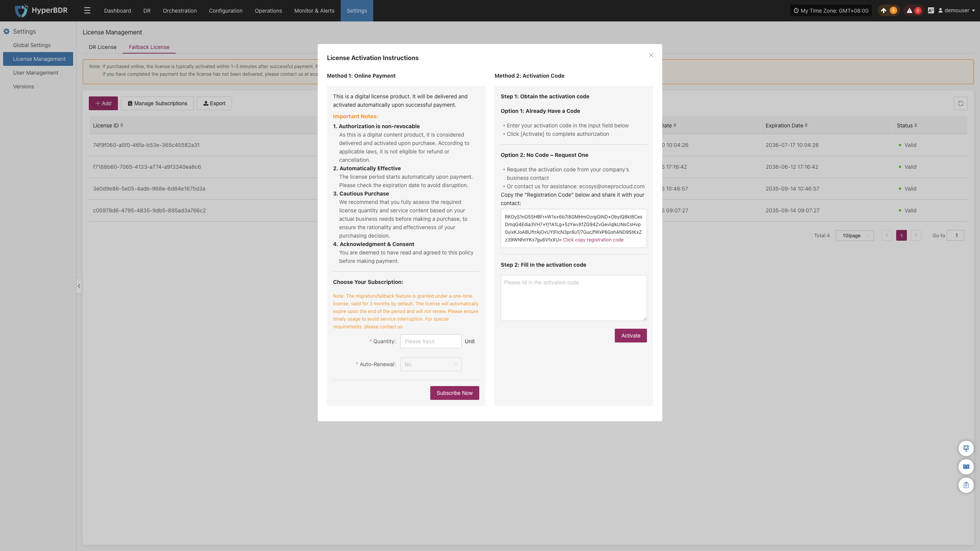
Task: Open demouser account dropdown
Action: [x=956, y=11]
